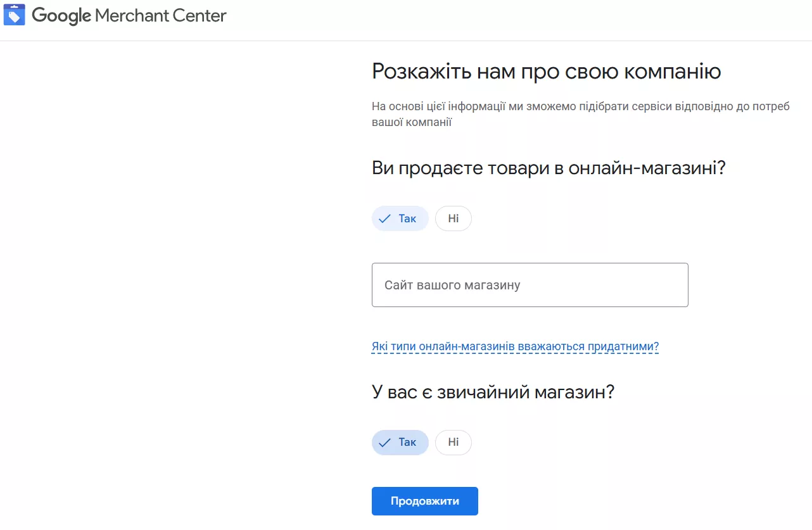Click the checkmark in the online-store Так chip
Screen dimensions: 812x530
[384, 219]
